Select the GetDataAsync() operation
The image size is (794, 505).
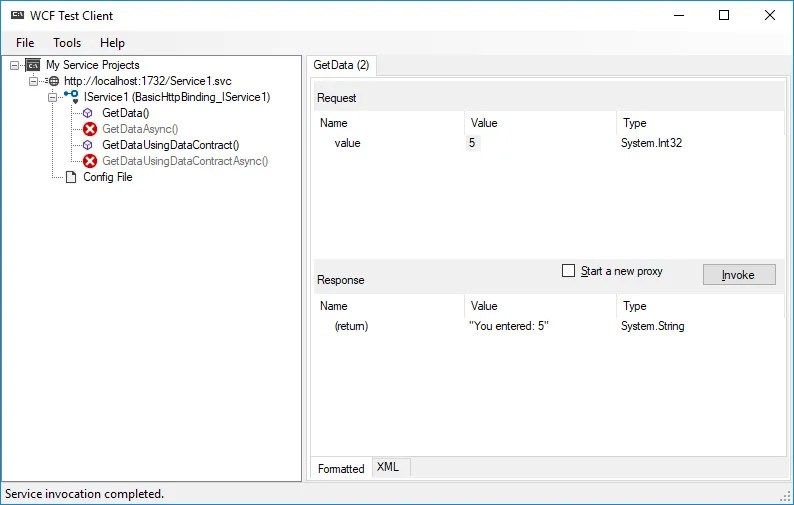point(140,129)
